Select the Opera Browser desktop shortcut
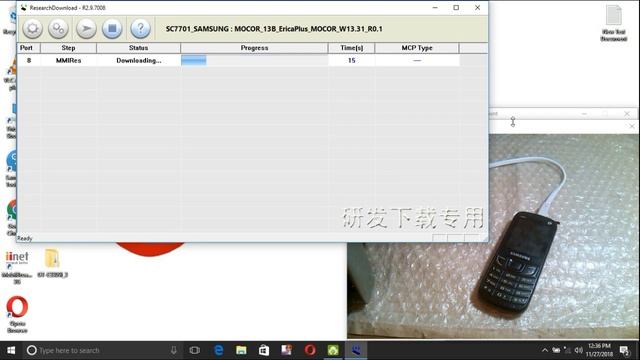The image size is (640, 360). click(x=17, y=315)
